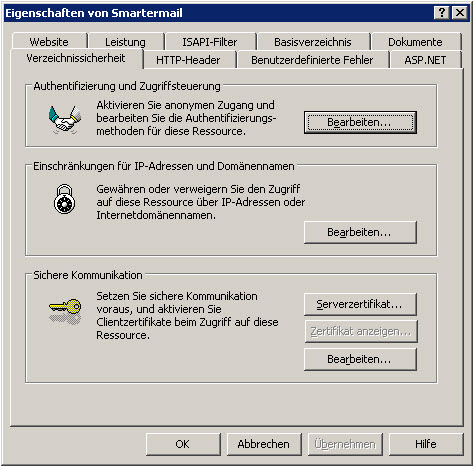Click the yellow key secure communication icon

[65, 311]
